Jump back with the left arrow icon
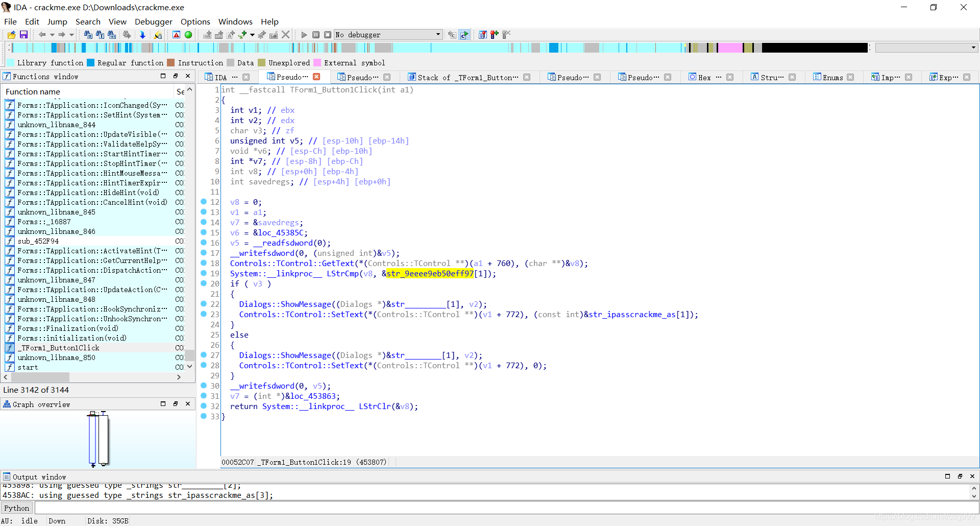 tap(42, 35)
